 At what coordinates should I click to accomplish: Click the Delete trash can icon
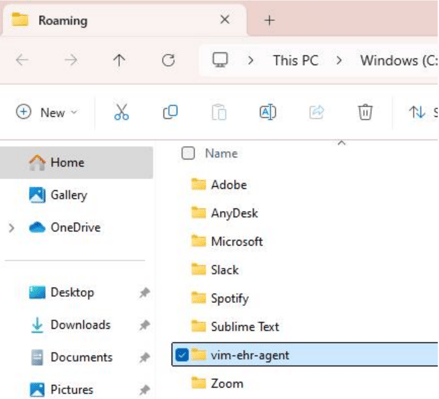coord(365,112)
